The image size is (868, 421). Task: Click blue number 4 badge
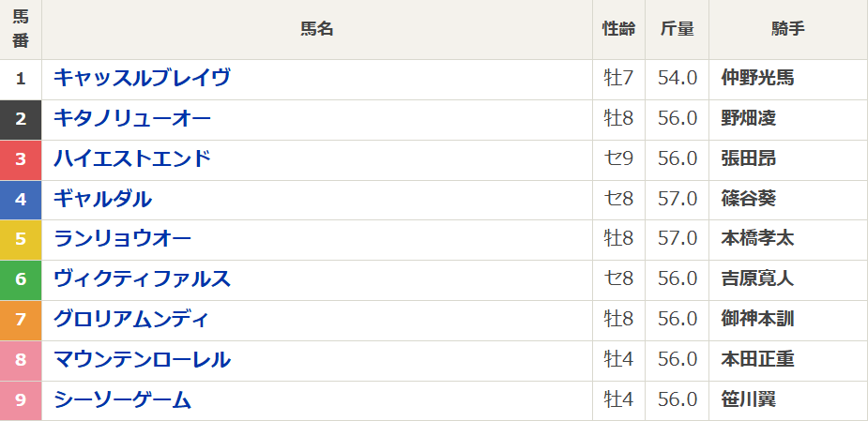21,199
